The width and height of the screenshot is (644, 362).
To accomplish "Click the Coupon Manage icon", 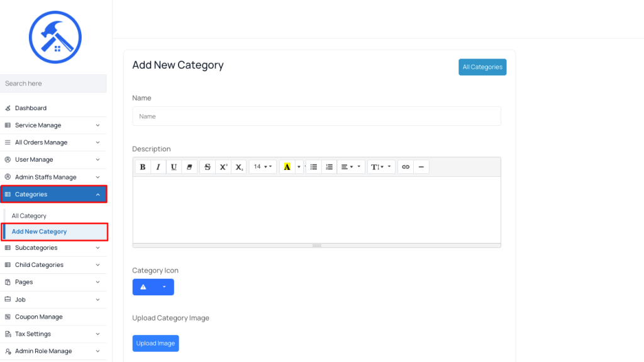I will (x=8, y=317).
